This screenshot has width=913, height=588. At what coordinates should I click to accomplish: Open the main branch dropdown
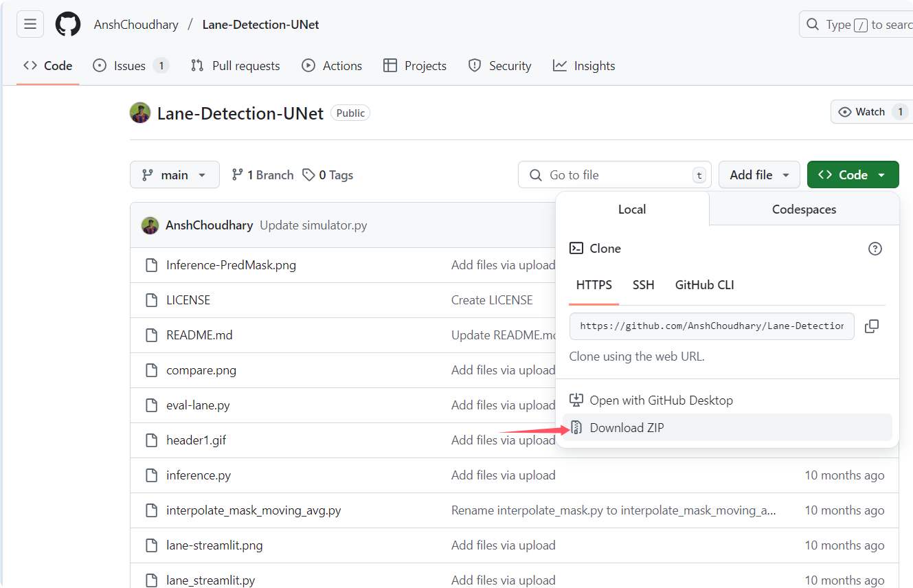174,174
